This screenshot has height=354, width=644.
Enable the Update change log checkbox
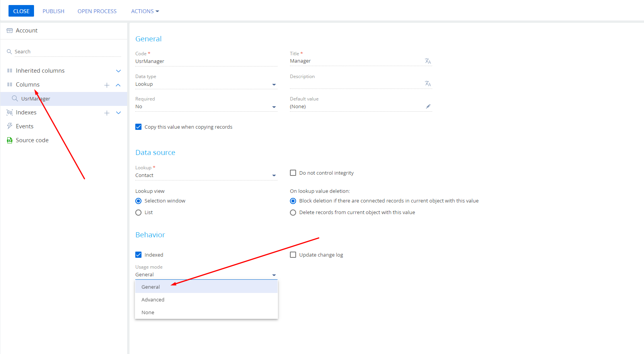point(293,255)
